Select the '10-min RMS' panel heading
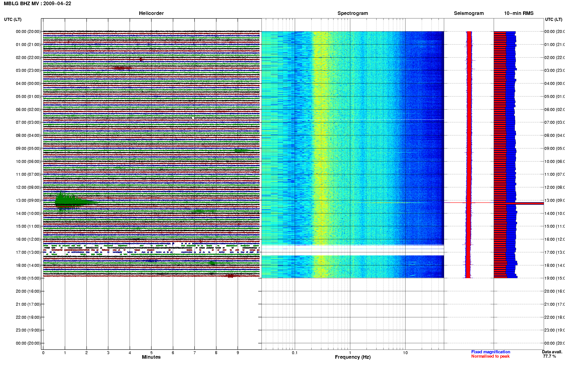Image resolution: width=588 pixels, height=368 pixels. point(519,13)
